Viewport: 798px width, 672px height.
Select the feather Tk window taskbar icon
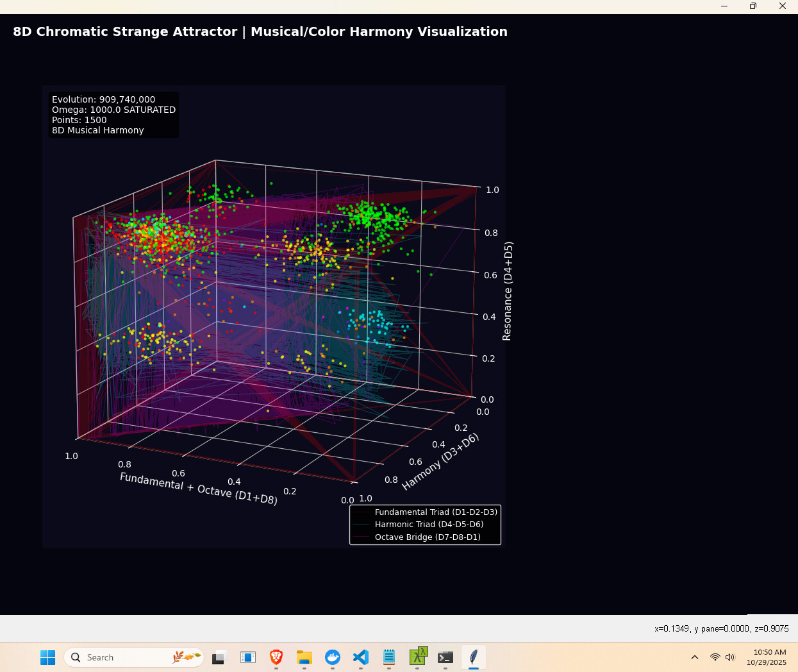(x=474, y=657)
